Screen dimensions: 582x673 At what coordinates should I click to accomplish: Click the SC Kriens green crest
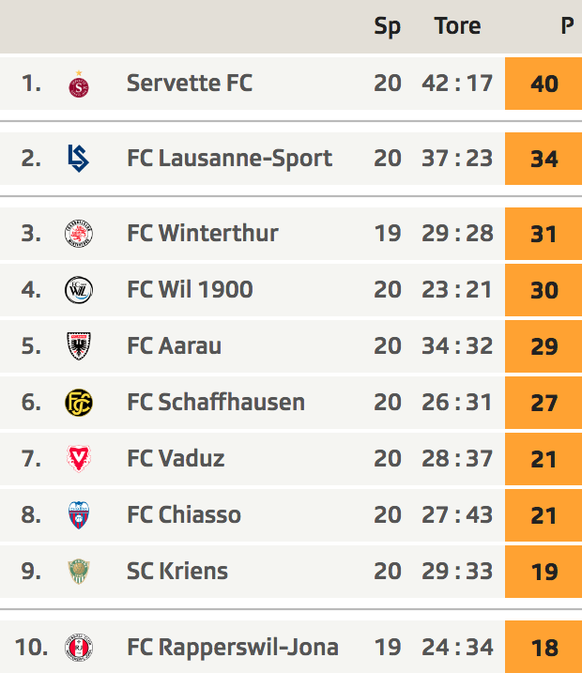(79, 571)
